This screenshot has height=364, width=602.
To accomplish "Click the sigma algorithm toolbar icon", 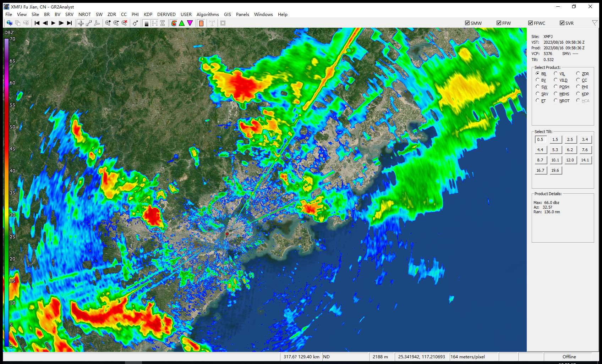I will tap(163, 23).
